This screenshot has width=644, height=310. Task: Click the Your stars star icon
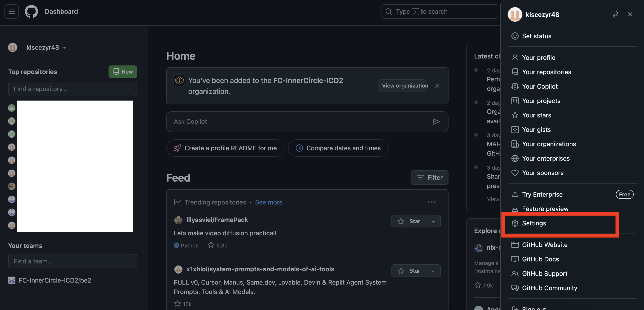pyautogui.click(x=515, y=115)
